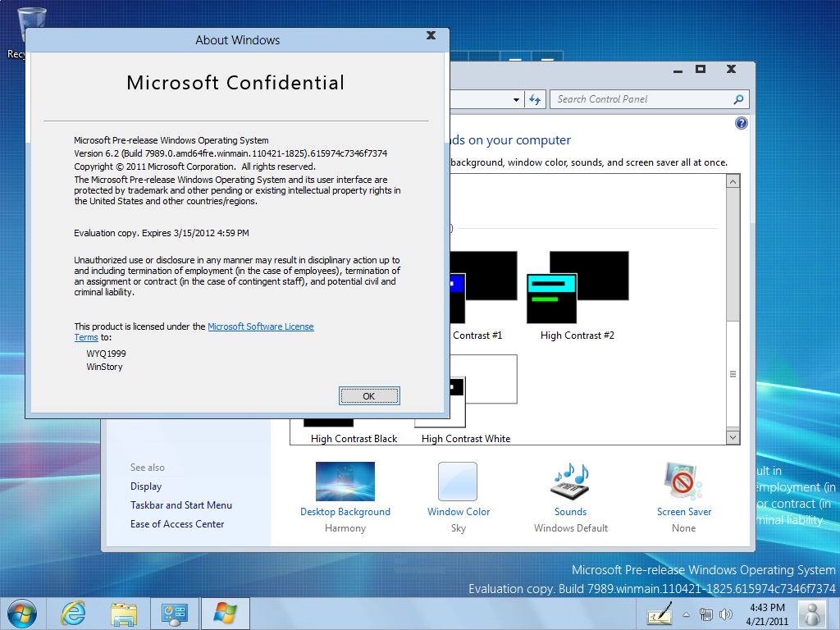Open Windows Explorer from the taskbar
The width and height of the screenshot is (840, 630).
124,614
